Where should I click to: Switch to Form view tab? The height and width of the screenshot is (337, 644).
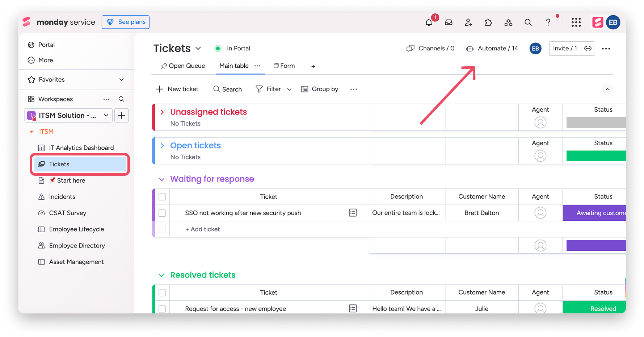pos(285,66)
